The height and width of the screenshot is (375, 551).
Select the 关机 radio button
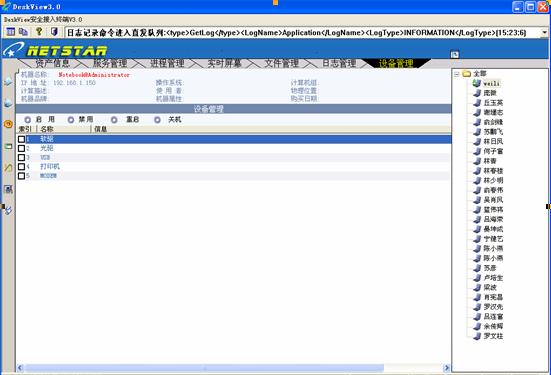[157, 120]
